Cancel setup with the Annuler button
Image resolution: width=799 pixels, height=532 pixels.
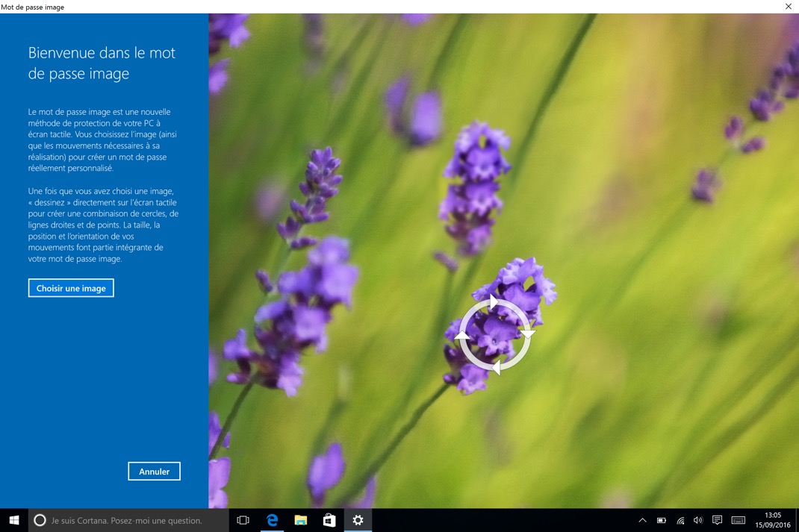click(154, 471)
